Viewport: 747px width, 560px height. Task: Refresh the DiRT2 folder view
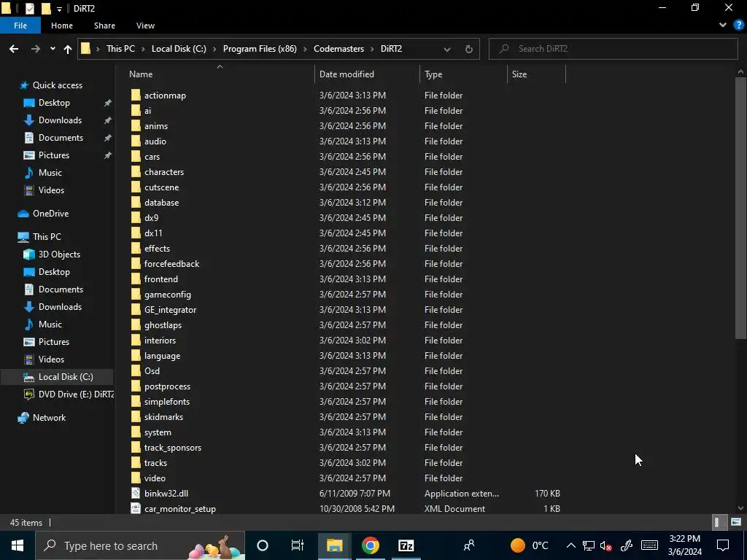[x=469, y=49]
